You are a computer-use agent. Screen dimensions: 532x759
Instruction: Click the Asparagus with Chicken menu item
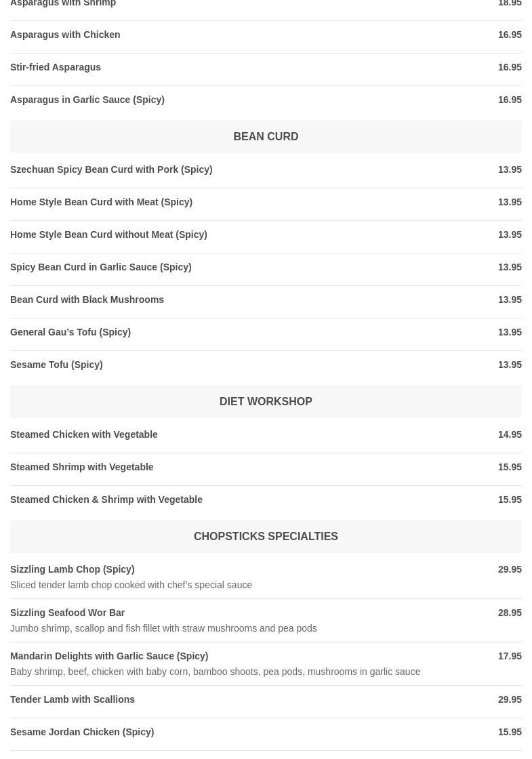[65, 35]
